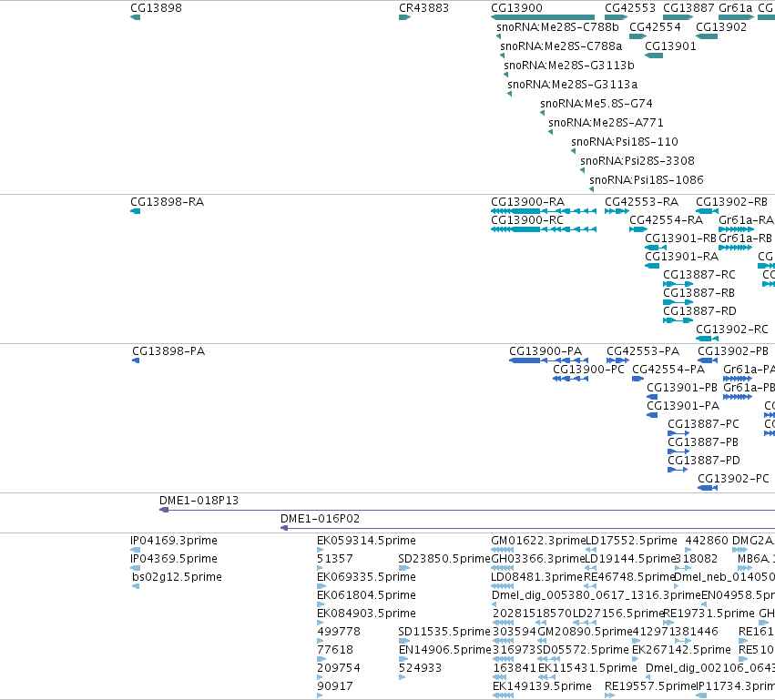
Task: Select the CG13900-PC protein feature
Action: 570,379
